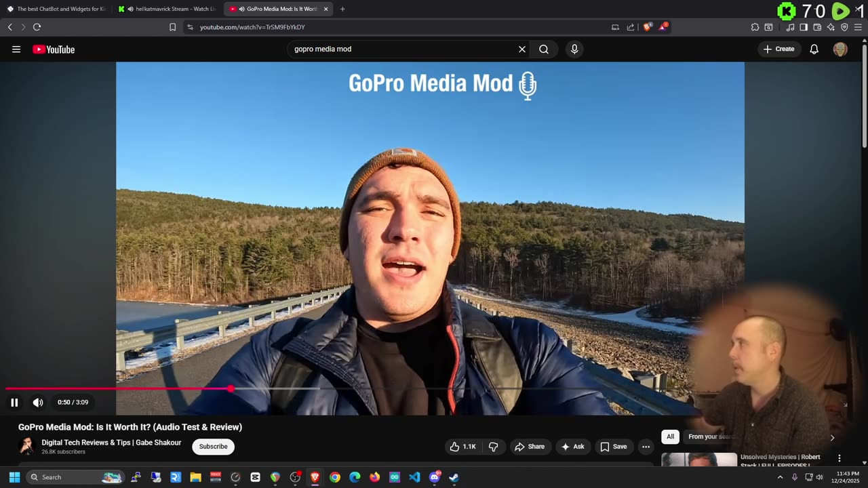The height and width of the screenshot is (488, 868).
Task: Open a new browser tab
Action: pos(342,9)
